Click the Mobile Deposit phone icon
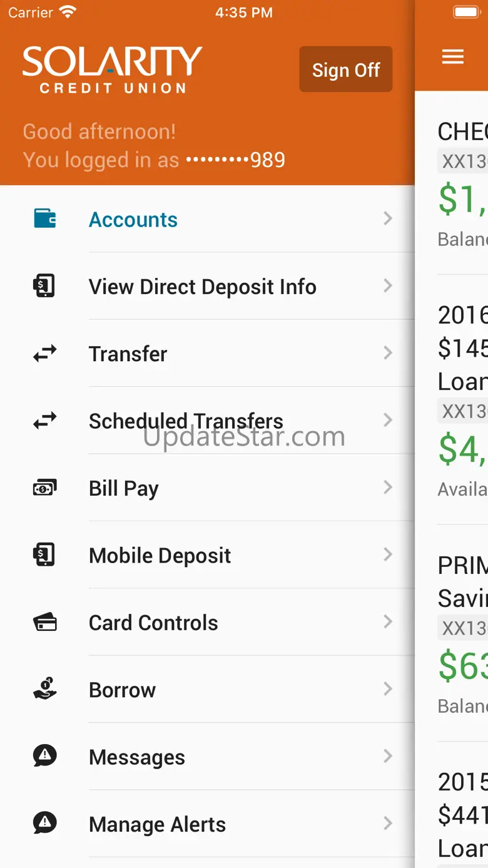The height and width of the screenshot is (868, 488). (44, 555)
